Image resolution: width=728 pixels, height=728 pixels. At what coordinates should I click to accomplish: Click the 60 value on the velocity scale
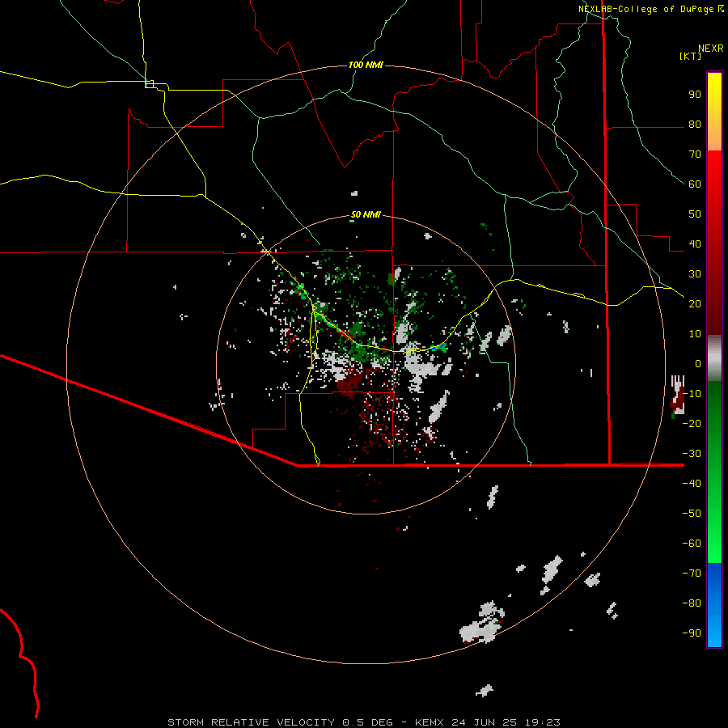(695, 184)
